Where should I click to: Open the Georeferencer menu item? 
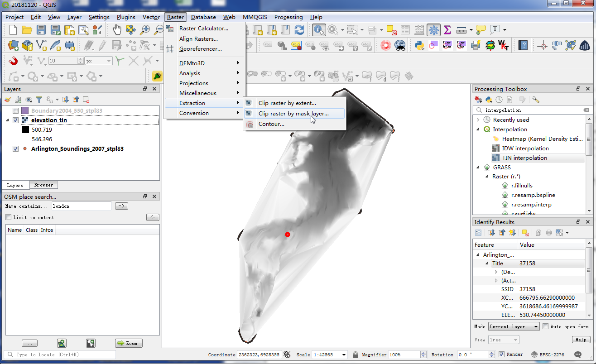tap(205, 49)
